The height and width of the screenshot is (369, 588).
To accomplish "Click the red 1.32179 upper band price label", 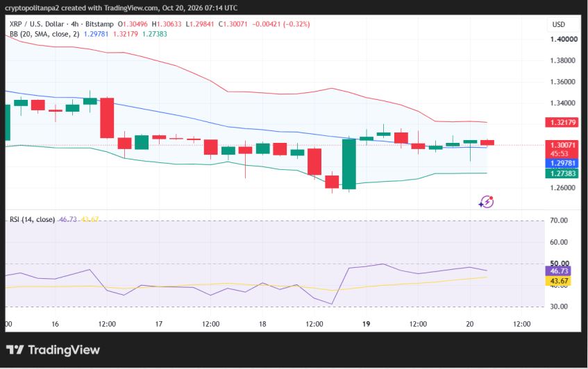I will pos(562,122).
